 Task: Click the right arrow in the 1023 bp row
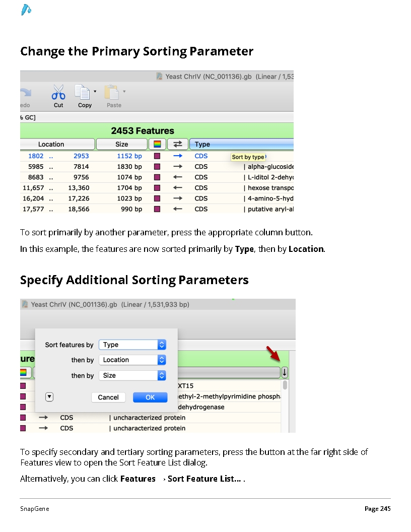pyautogui.click(x=178, y=198)
